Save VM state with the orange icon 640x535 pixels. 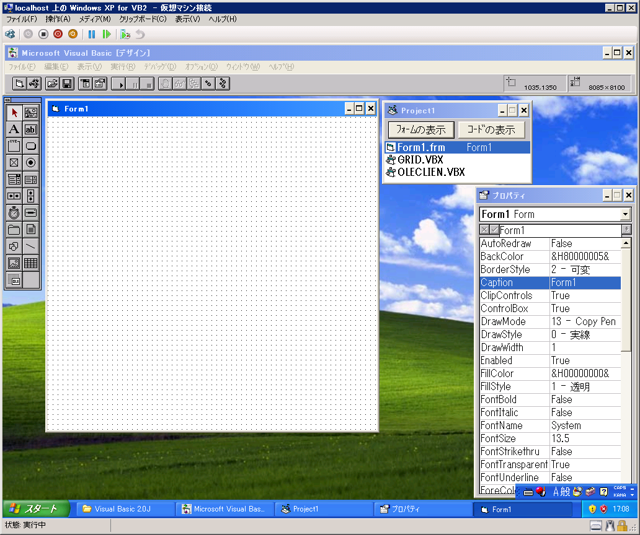(73, 34)
